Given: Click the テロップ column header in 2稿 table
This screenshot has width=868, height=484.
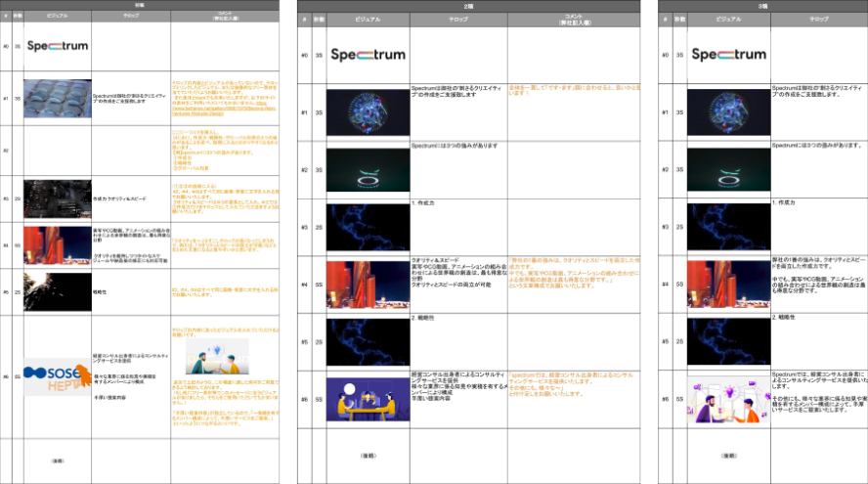Looking at the screenshot, I should (x=458, y=20).
